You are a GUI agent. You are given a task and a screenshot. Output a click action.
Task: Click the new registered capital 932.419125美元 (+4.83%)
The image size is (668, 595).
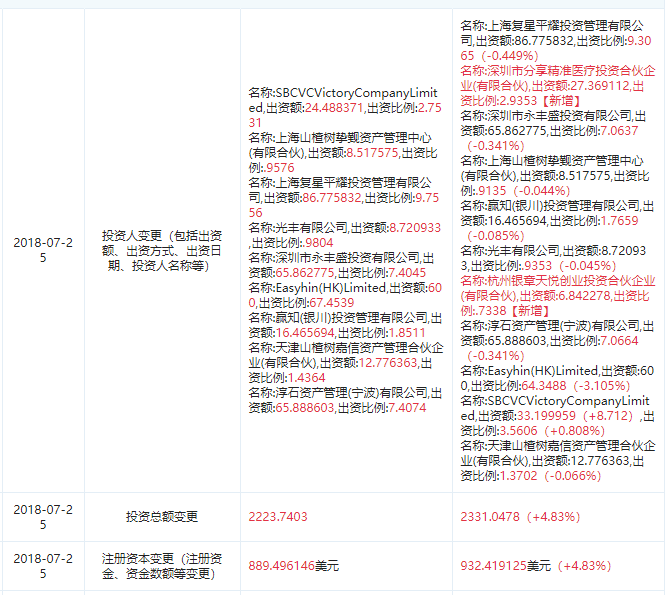point(536,566)
